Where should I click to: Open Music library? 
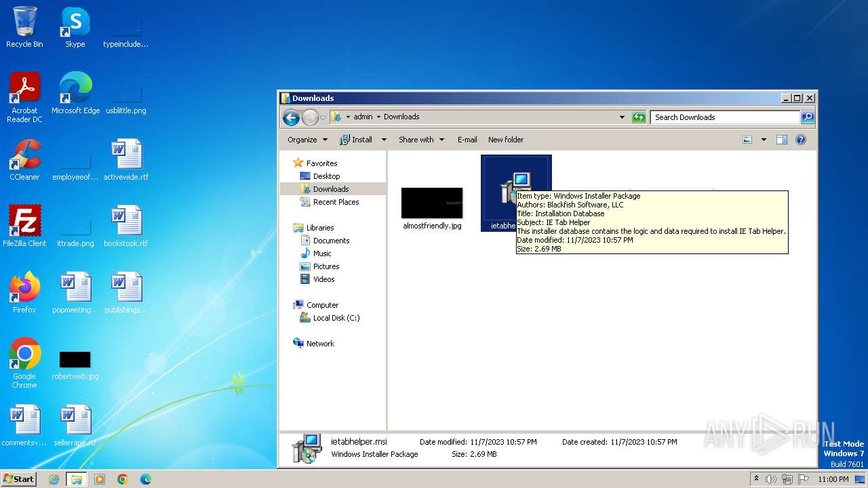(322, 253)
